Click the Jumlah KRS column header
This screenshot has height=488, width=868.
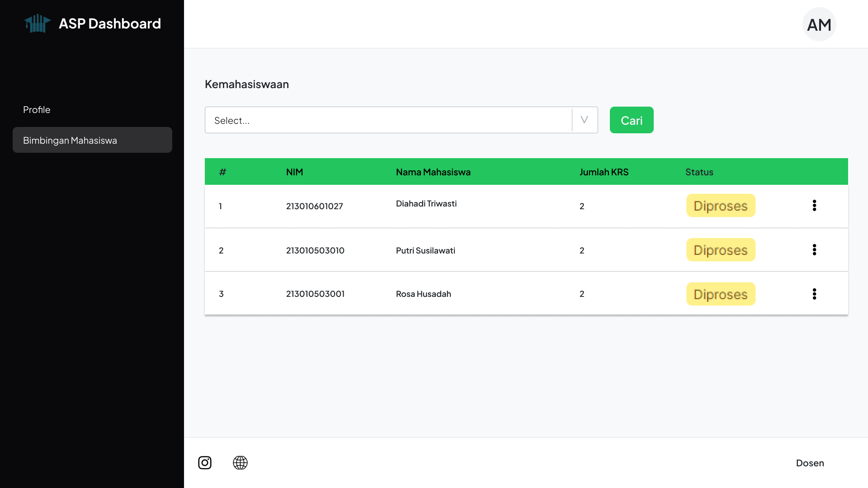[x=604, y=172]
